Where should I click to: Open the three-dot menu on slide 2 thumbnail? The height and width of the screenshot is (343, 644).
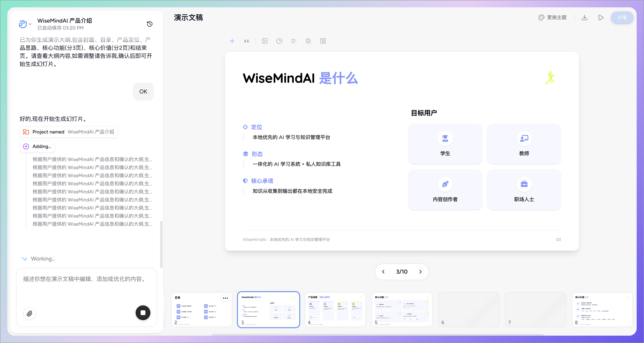click(x=225, y=298)
